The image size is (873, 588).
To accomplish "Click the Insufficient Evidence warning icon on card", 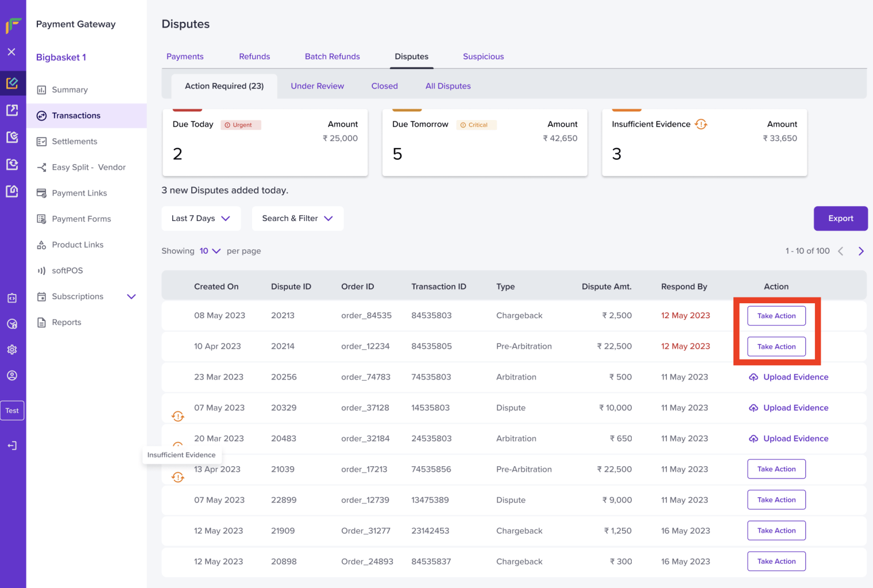I will 701,124.
